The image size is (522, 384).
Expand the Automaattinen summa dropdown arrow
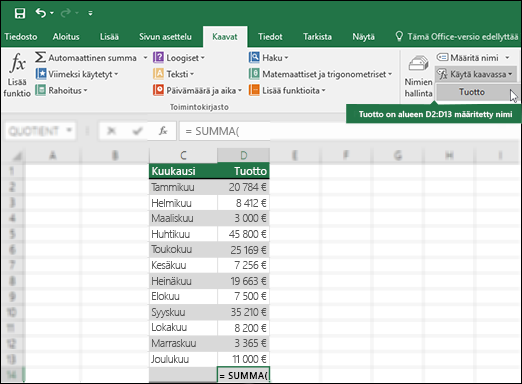145,58
